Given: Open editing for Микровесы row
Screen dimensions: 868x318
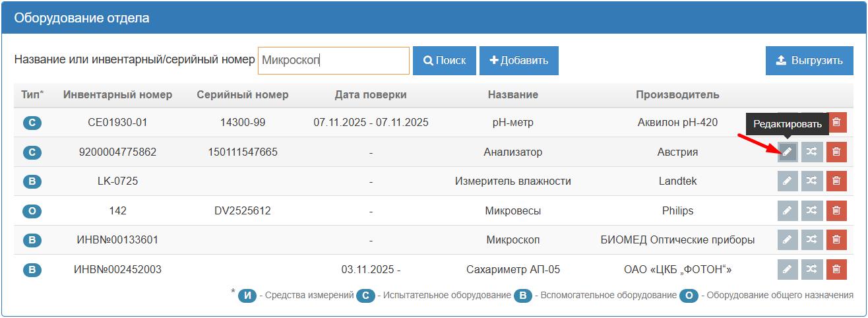Looking at the screenshot, I should coord(787,210).
